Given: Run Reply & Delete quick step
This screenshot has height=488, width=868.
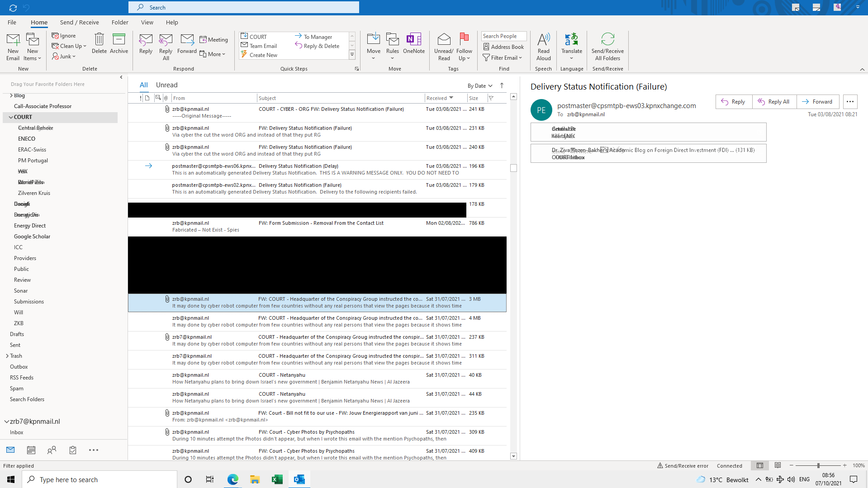Looking at the screenshot, I should click(x=317, y=46).
